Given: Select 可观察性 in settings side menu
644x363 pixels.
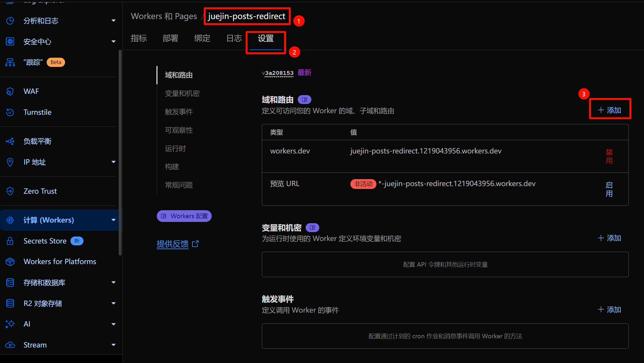Looking at the screenshot, I should [179, 130].
